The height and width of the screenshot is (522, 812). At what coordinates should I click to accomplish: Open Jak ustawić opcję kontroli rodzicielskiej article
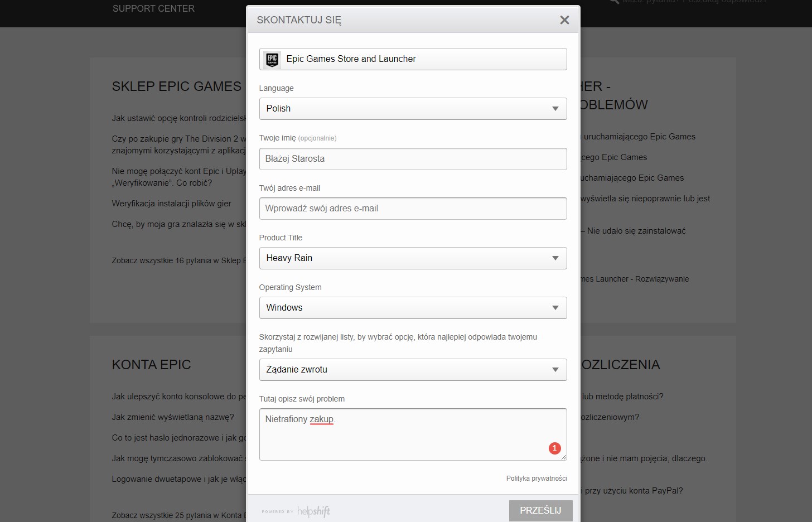click(x=178, y=118)
